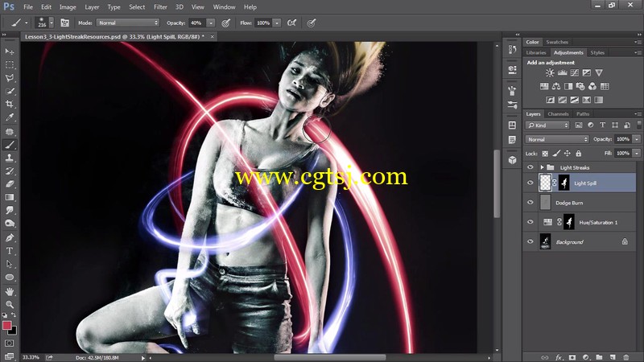Open the layer Opacity dropdown arrow
The height and width of the screenshot is (362, 644).
click(x=637, y=139)
